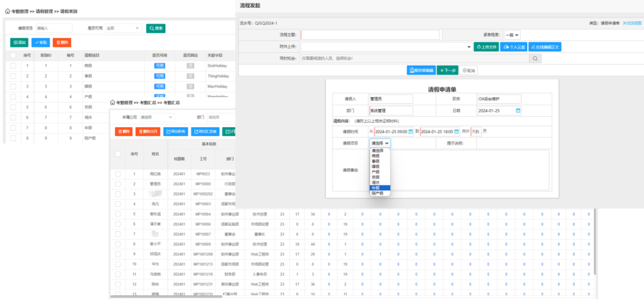This screenshot has height=303, width=644.
Task: Click the 取消 cancel button
Action: tap(469, 70)
